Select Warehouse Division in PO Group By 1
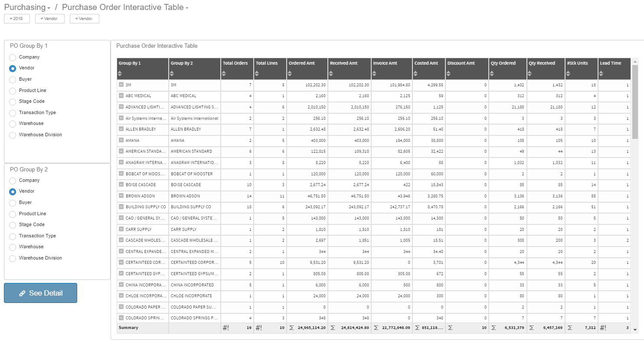This screenshot has width=644, height=342. 12,135
